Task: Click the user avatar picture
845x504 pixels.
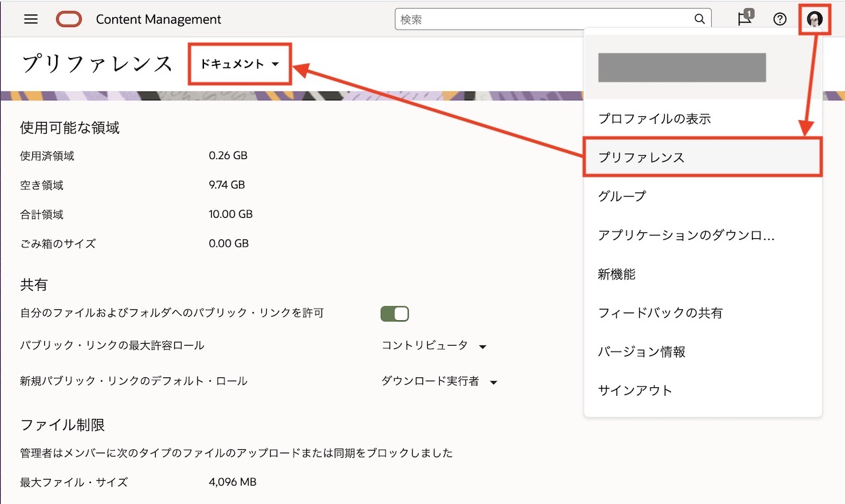Action: pyautogui.click(x=815, y=19)
